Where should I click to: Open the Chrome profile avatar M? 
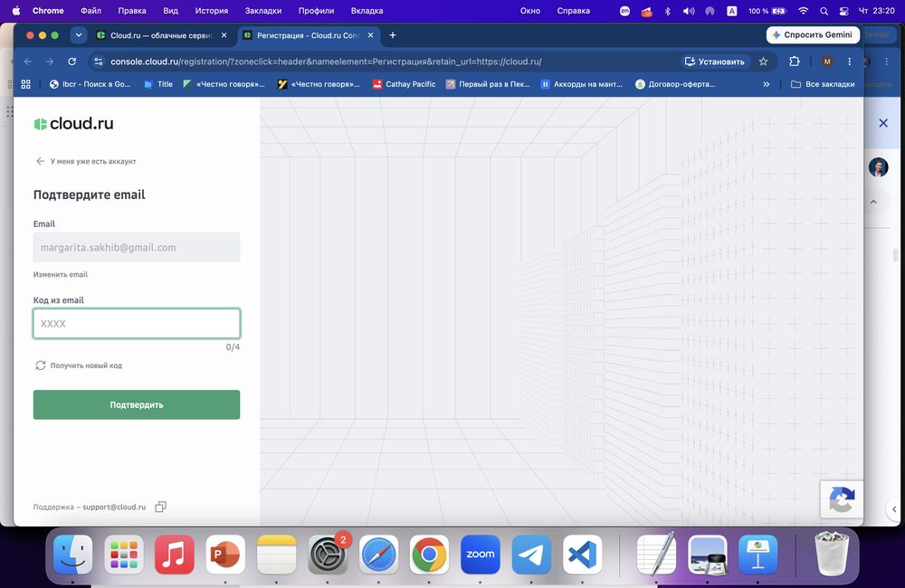click(x=827, y=62)
